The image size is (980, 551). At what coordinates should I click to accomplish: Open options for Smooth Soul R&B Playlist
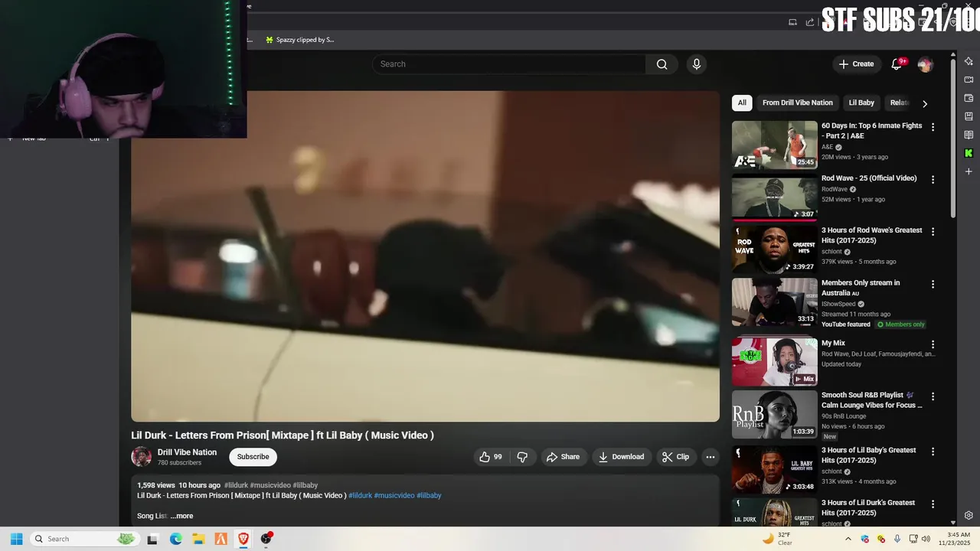(x=933, y=397)
